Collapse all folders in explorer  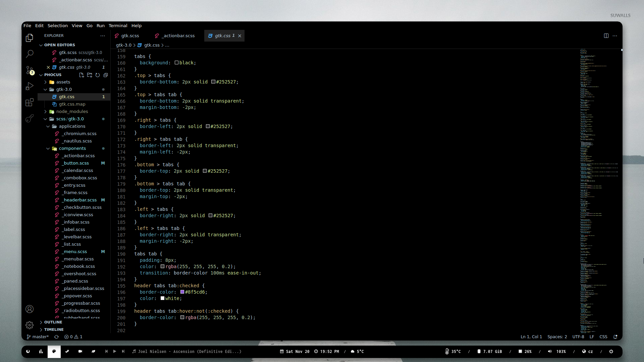(x=106, y=75)
